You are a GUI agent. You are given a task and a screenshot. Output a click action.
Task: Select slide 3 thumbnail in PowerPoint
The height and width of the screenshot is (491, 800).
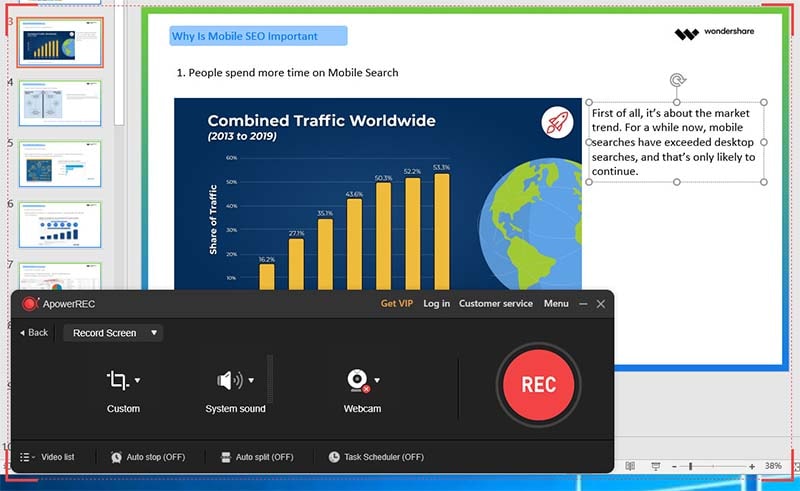60,43
